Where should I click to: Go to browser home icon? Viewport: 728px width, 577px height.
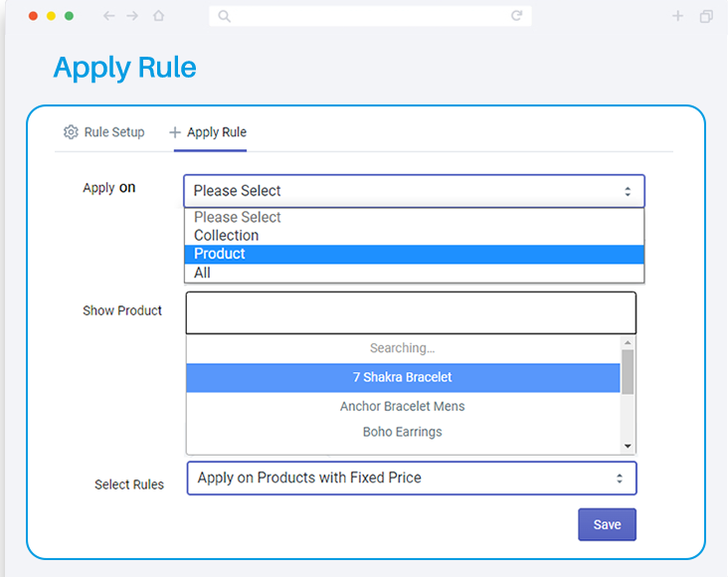tap(159, 16)
